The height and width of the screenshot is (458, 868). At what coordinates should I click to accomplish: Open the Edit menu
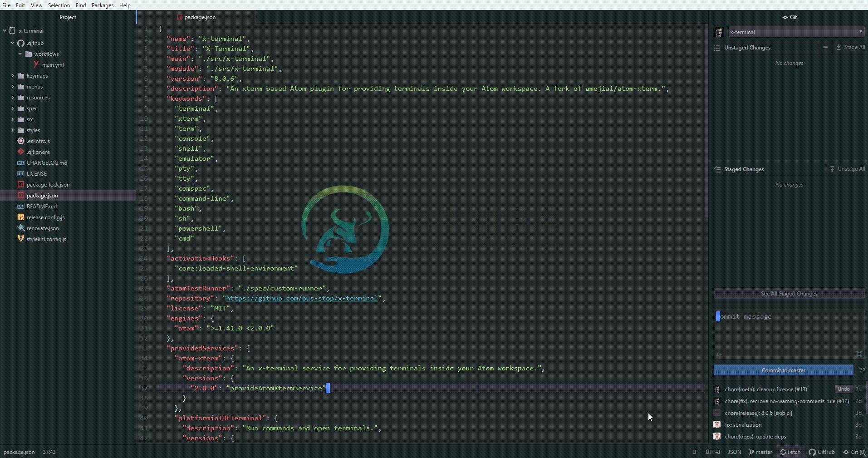tap(20, 5)
